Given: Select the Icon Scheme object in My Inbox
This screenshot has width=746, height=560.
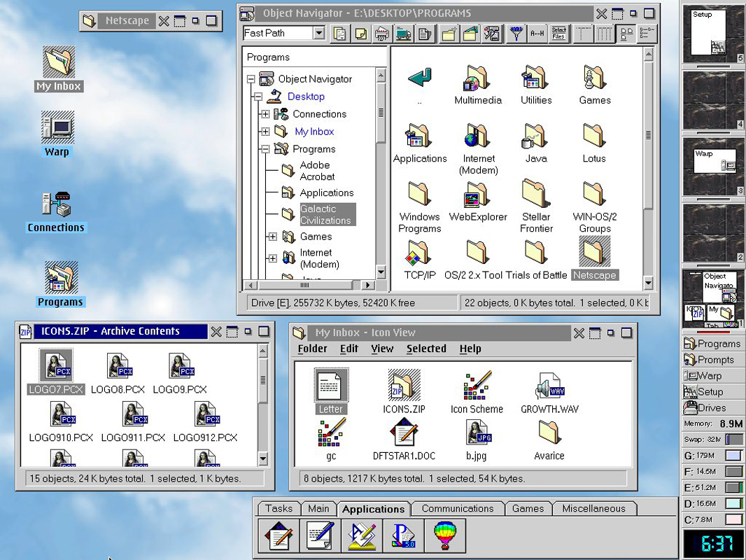Looking at the screenshot, I should click(x=477, y=385).
